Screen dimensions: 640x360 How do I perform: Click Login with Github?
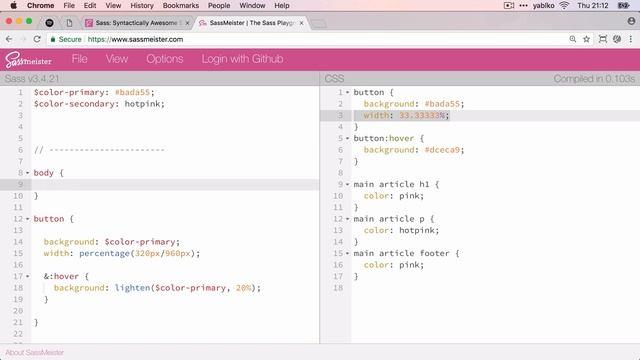242,59
